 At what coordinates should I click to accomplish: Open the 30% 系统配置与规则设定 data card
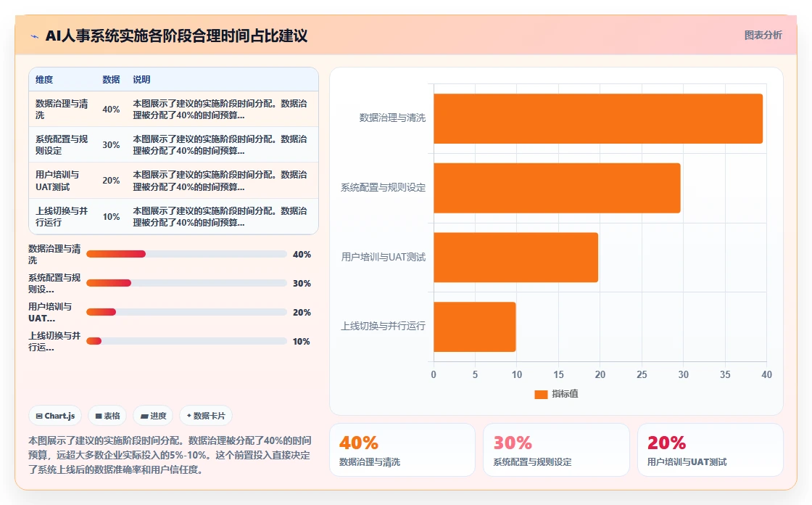[x=556, y=450]
